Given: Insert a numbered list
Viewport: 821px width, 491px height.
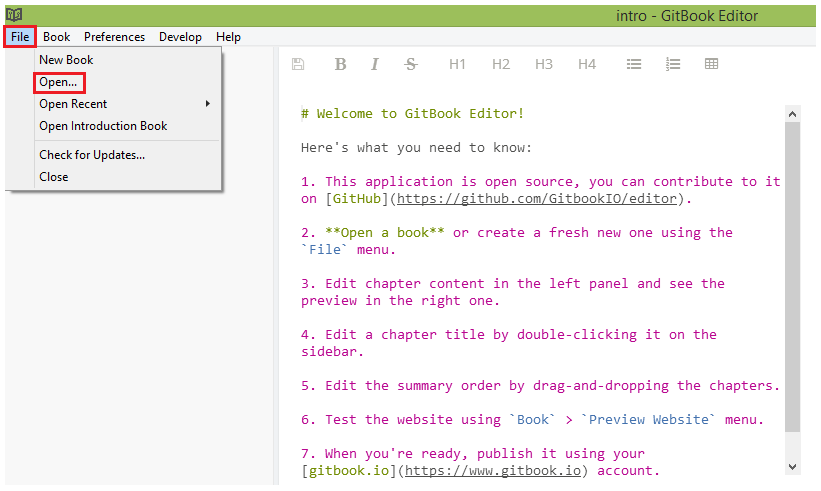Looking at the screenshot, I should tap(673, 64).
